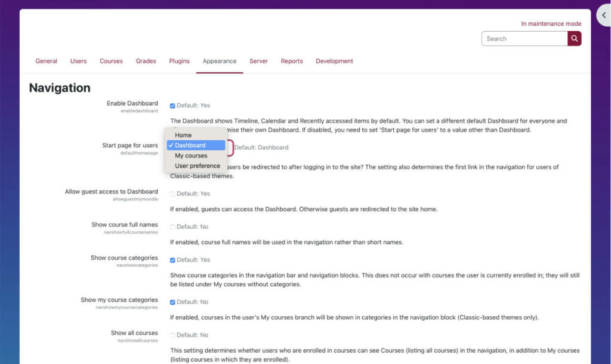611x364 pixels.
Task: Check the Show all courses setting
Action: tap(172, 335)
